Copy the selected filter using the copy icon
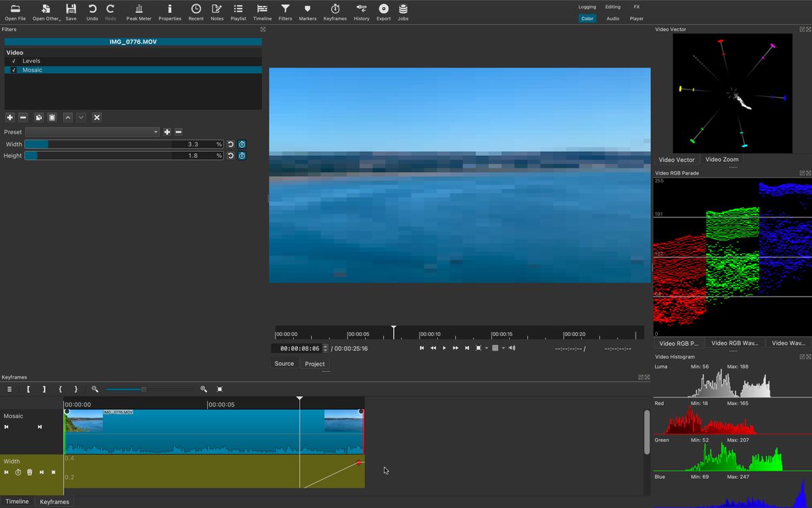 39,117
